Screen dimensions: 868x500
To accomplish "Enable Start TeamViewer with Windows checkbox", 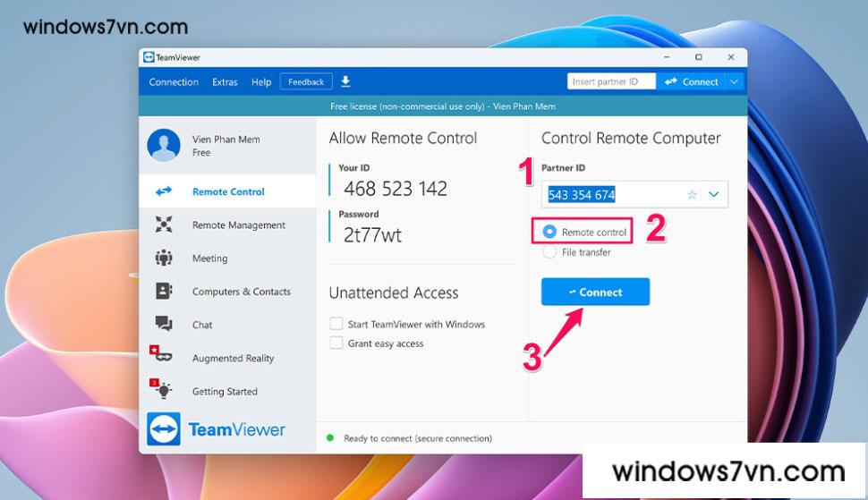I will pyautogui.click(x=336, y=324).
